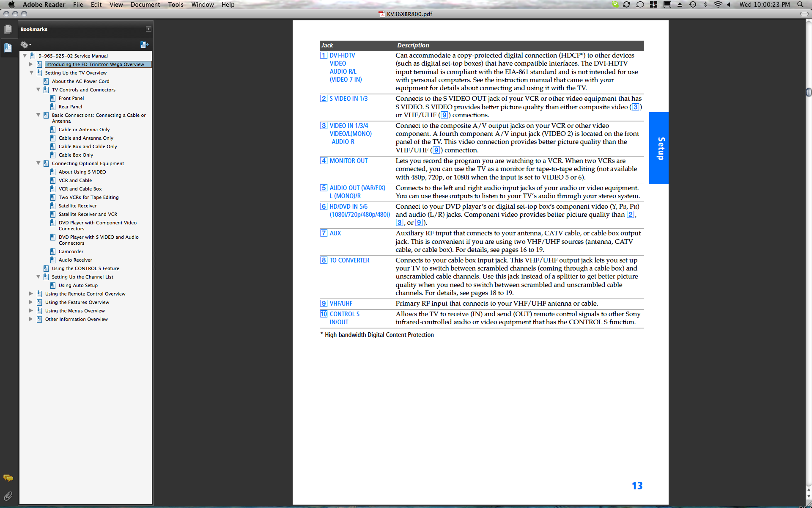
Task: Collapse the Bookmarks pane with arrow button
Action: point(148,29)
